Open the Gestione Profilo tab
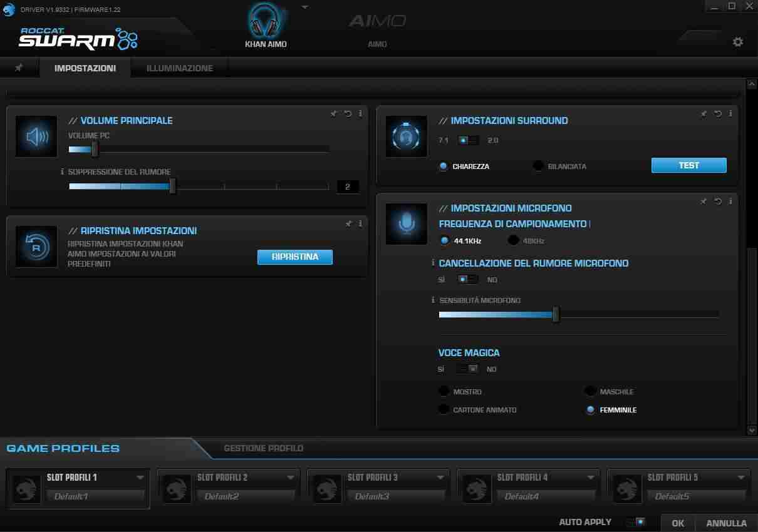The image size is (758, 532). [x=264, y=448]
